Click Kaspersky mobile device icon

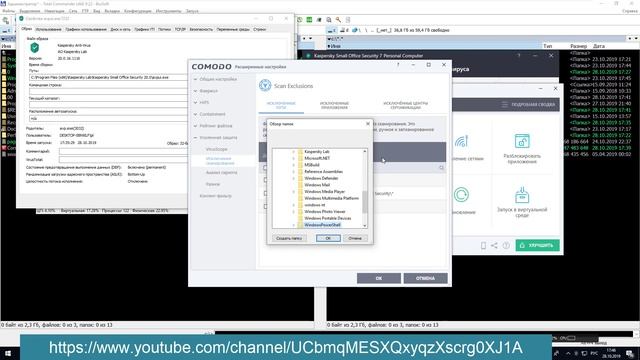pos(483,245)
